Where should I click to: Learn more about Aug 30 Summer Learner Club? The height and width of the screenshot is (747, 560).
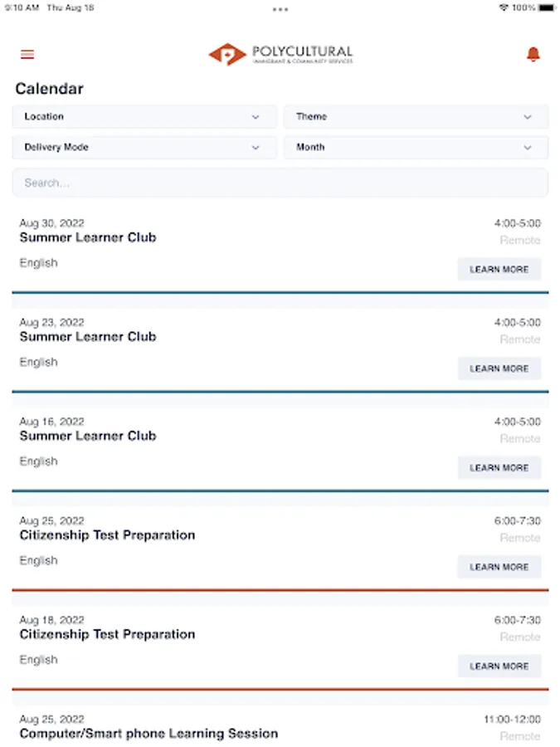pos(499,270)
